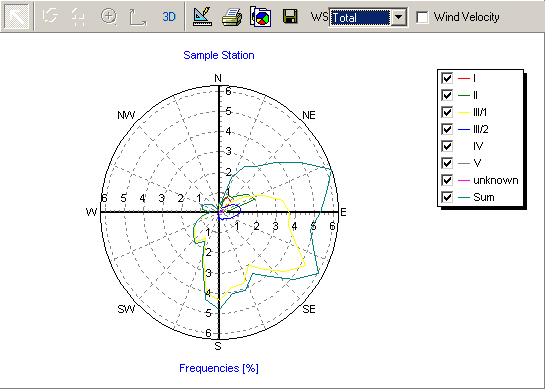This screenshot has height=389, width=545.
Task: Click the N compass label
Action: pyautogui.click(x=218, y=79)
